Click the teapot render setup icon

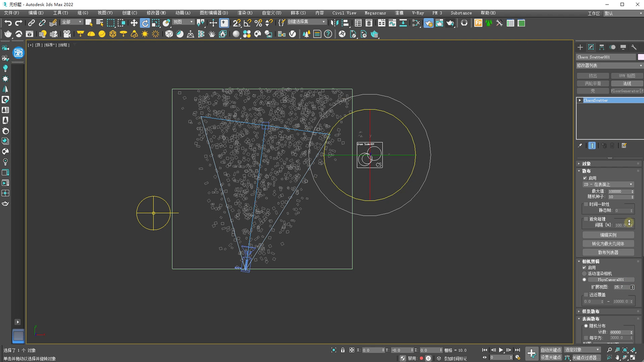[x=8, y=34]
